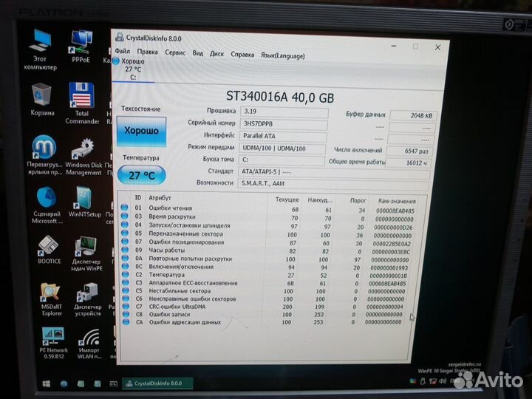Open the Диск menu

click(x=216, y=54)
